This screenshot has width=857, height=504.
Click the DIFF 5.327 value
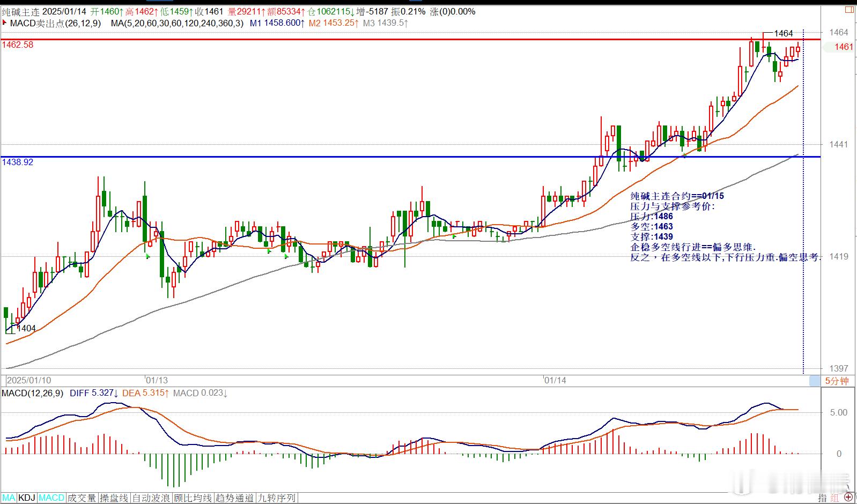point(94,393)
